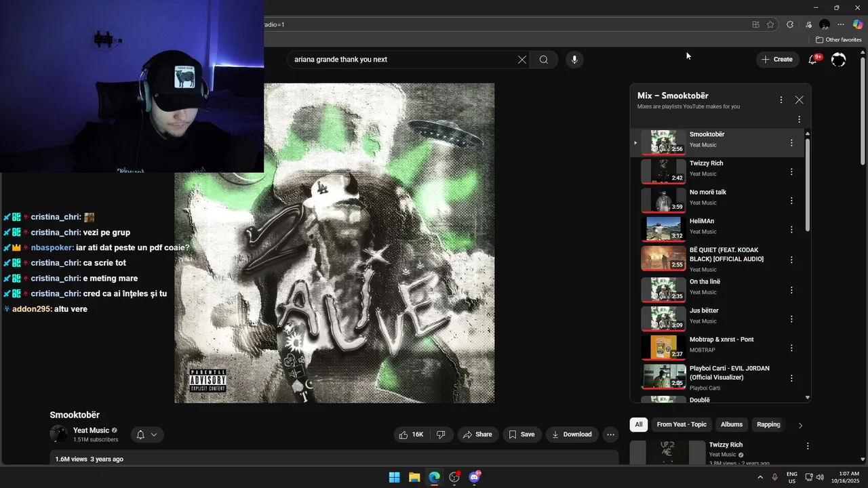Open options for BË QUIET playlist item
This screenshot has width=868, height=488.
[791, 260]
